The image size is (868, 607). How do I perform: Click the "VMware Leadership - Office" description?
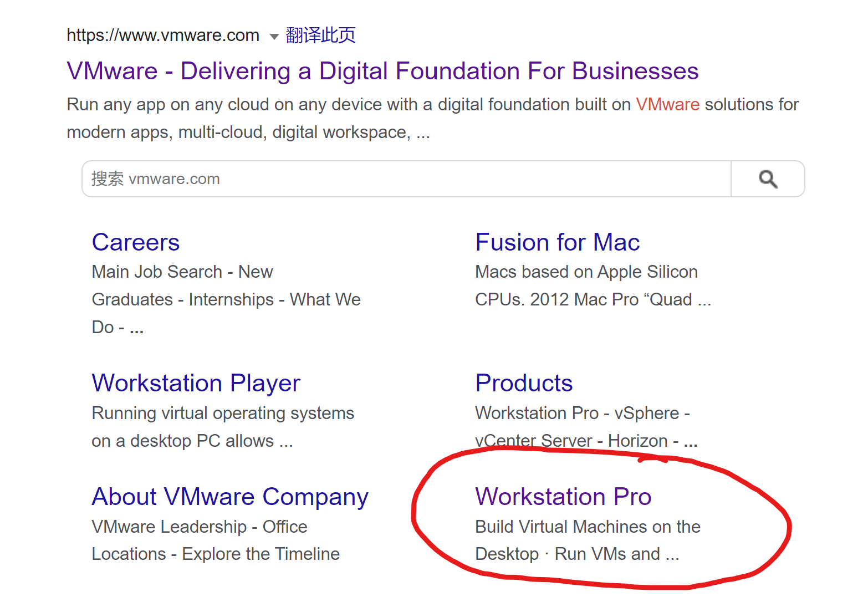200,527
